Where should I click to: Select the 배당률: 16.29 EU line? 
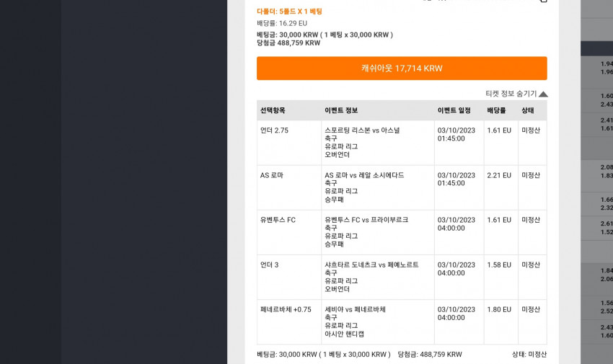[x=282, y=24]
